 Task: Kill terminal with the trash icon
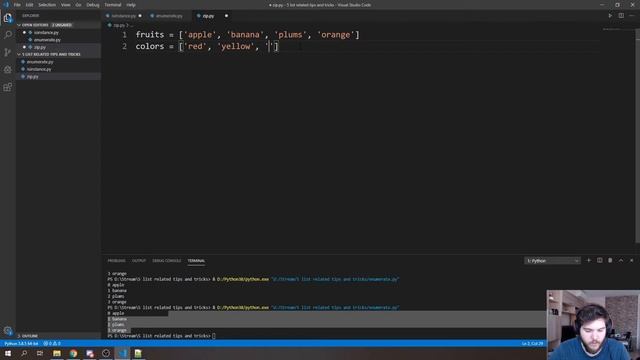[610, 260]
